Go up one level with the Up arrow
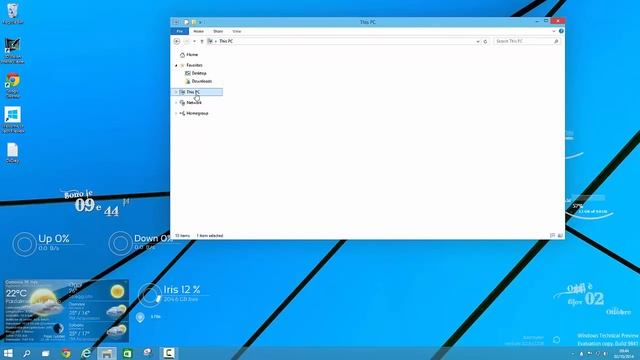The image size is (640, 360). pyautogui.click(x=202, y=41)
